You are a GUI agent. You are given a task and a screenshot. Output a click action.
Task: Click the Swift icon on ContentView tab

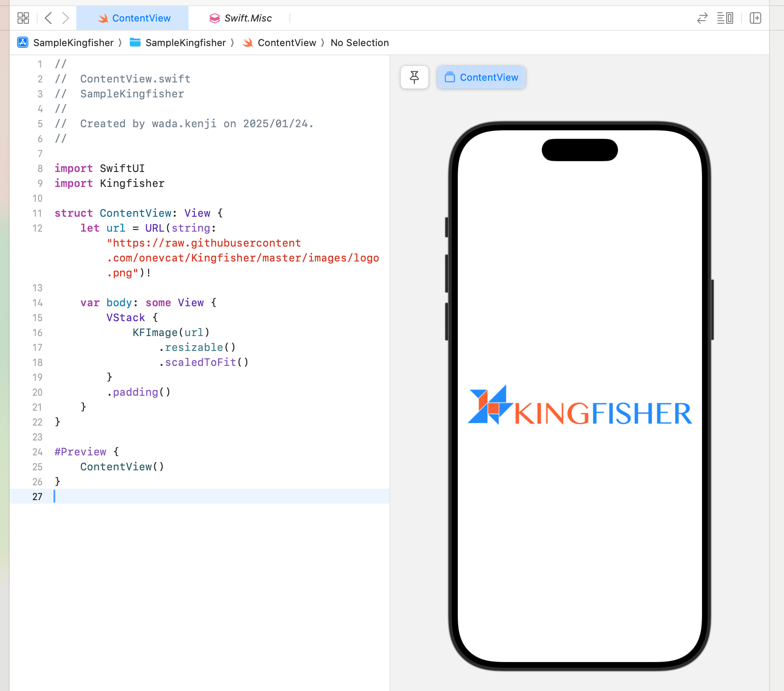coord(103,18)
